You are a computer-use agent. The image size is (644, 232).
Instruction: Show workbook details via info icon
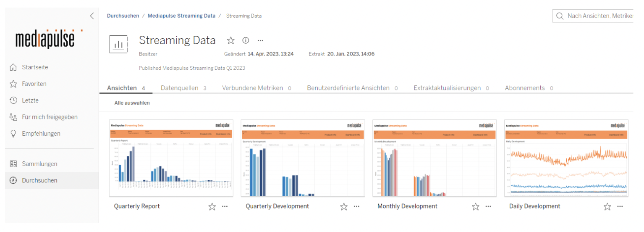pos(246,40)
